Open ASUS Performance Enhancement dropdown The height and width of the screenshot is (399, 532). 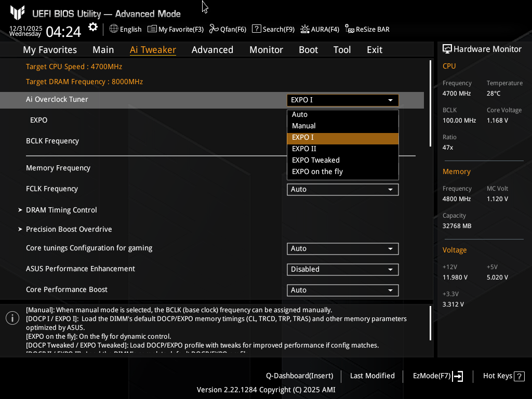coord(342,269)
